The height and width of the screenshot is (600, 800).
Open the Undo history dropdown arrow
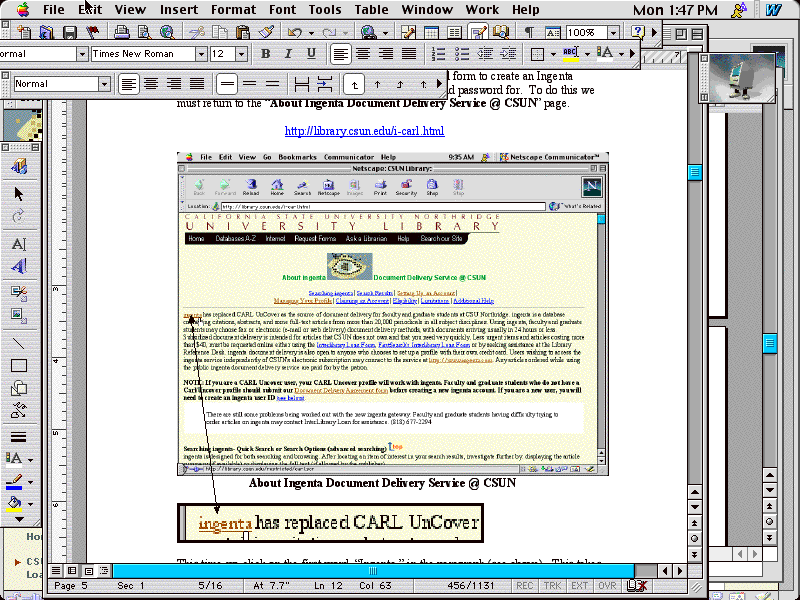pyautogui.click(x=311, y=33)
